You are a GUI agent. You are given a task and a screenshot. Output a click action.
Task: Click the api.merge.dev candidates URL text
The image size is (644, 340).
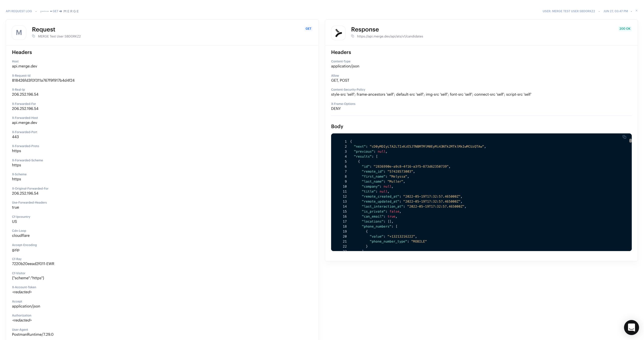point(390,36)
